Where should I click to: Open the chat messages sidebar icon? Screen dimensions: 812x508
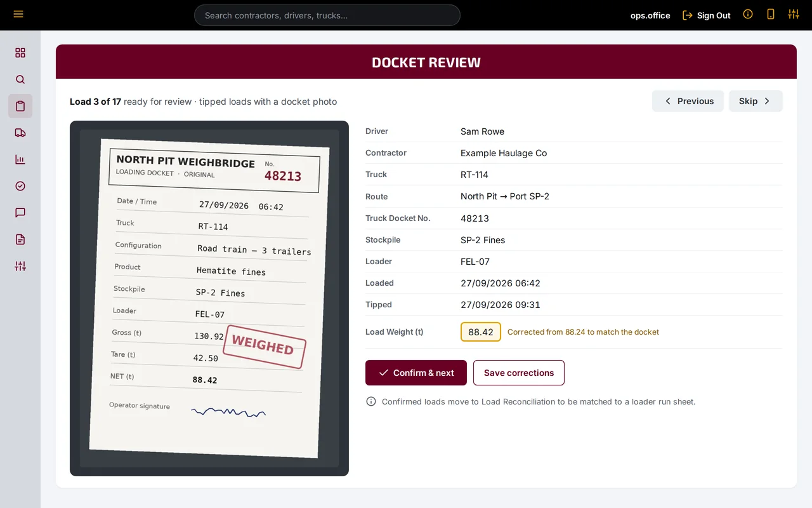click(x=20, y=213)
